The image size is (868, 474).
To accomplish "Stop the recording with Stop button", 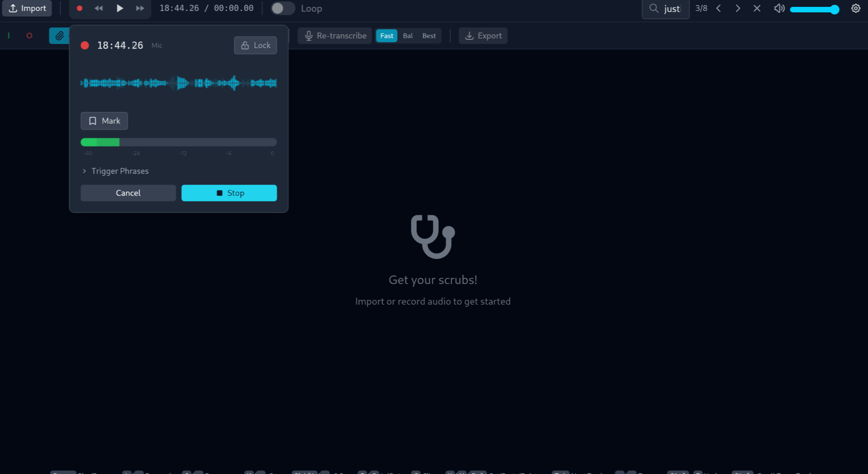I will [x=229, y=193].
